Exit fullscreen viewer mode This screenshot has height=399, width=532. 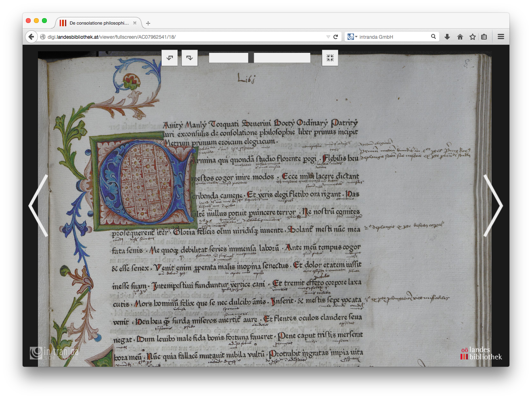pyautogui.click(x=330, y=58)
